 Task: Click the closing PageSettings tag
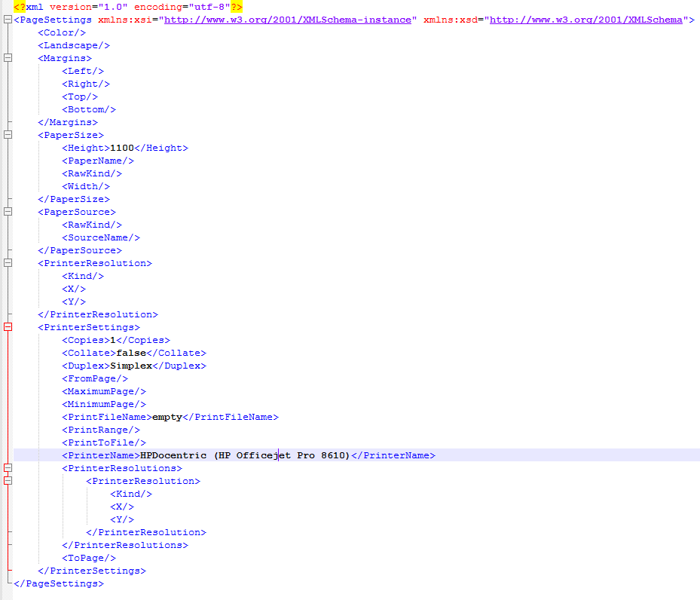point(59,583)
